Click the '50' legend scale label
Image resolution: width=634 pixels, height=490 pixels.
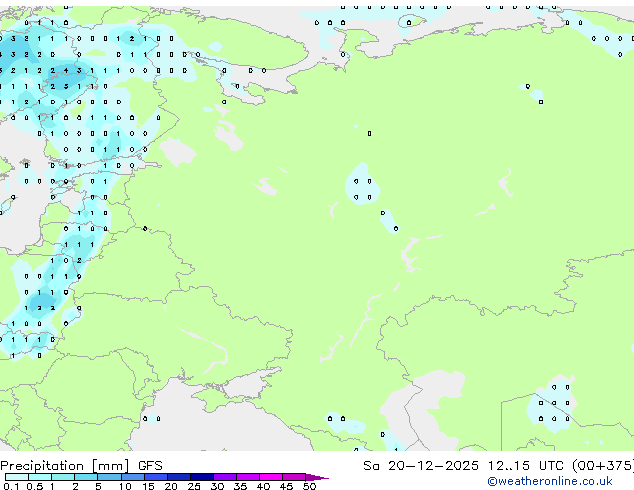[x=309, y=486]
